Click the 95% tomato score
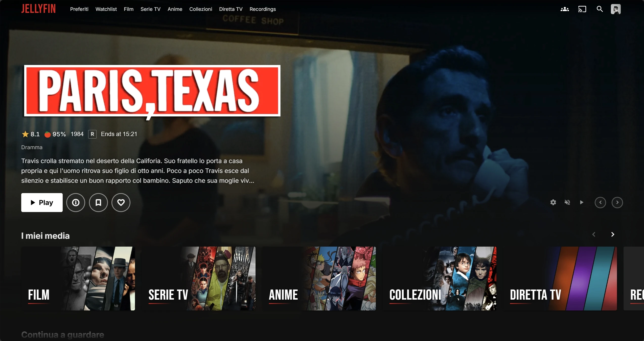644x341 pixels. (x=55, y=134)
